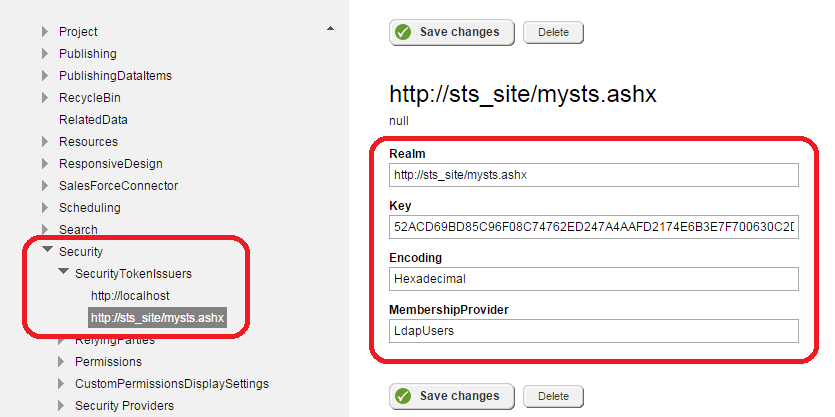
Task: Expand the RecycleBin node arrow
Action: [x=46, y=98]
